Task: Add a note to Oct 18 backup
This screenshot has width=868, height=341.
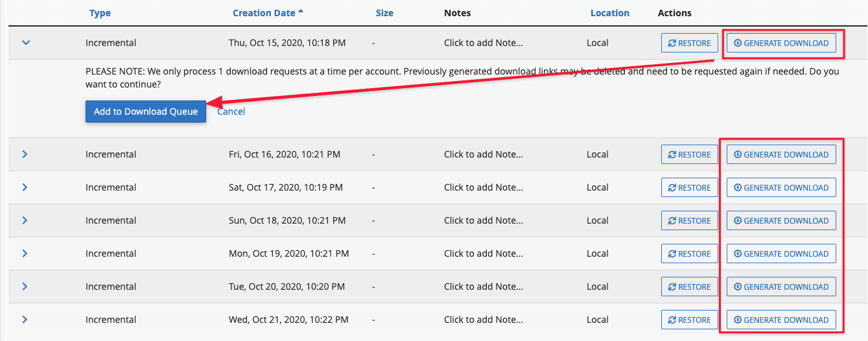Action: 483,220
